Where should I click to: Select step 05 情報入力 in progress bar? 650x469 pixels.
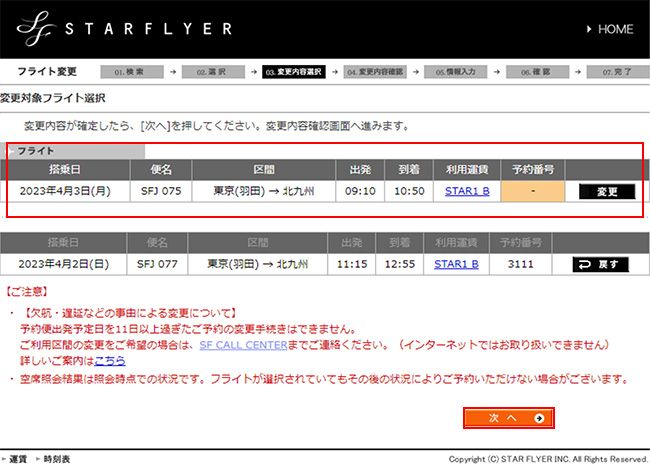pyautogui.click(x=457, y=73)
